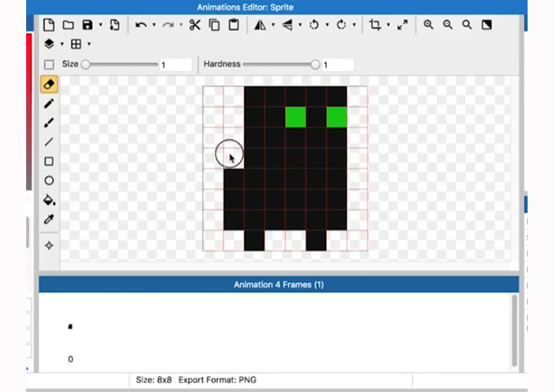This screenshot has height=392, width=553.
Task: Open the undo history dropdown arrow
Action: [154, 25]
